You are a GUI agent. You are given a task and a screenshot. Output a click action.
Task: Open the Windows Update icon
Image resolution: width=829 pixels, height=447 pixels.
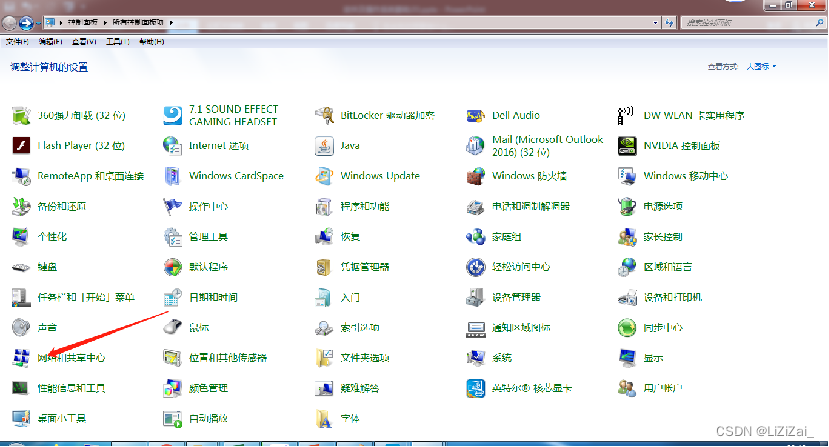coord(324,176)
